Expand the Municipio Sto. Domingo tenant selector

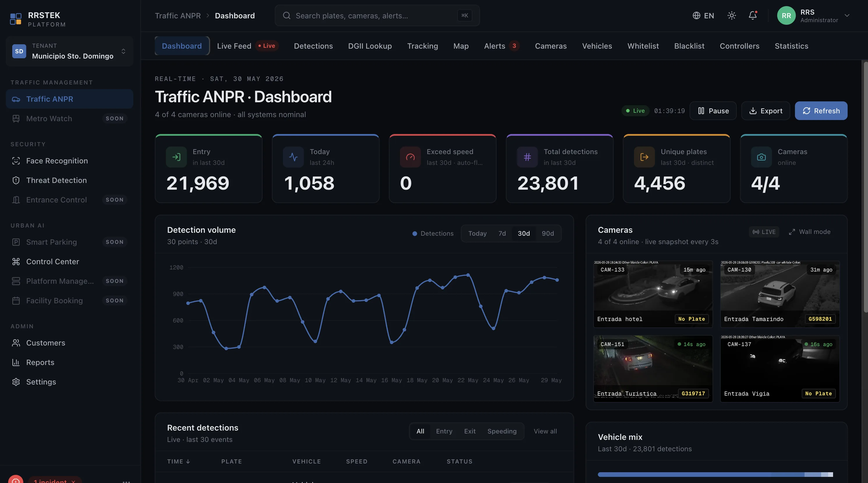(x=69, y=51)
